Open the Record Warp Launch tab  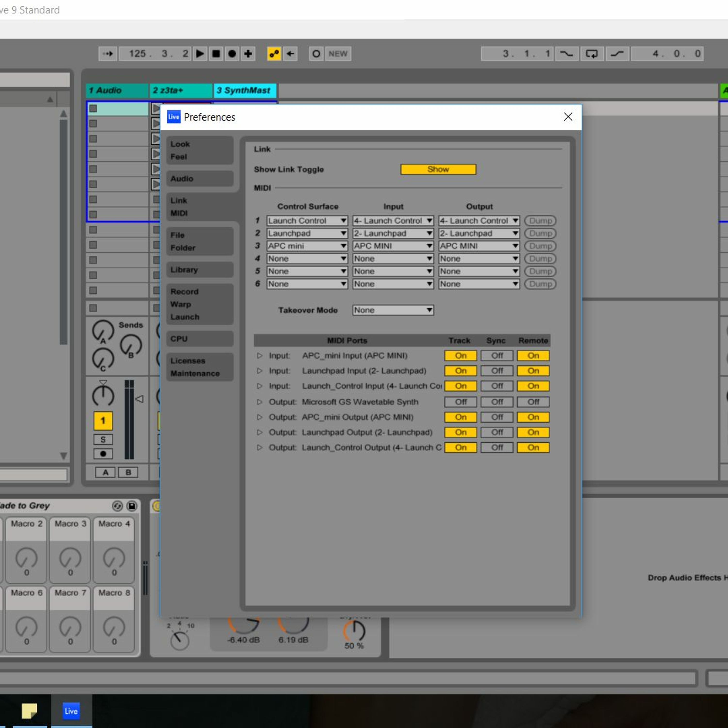point(200,304)
